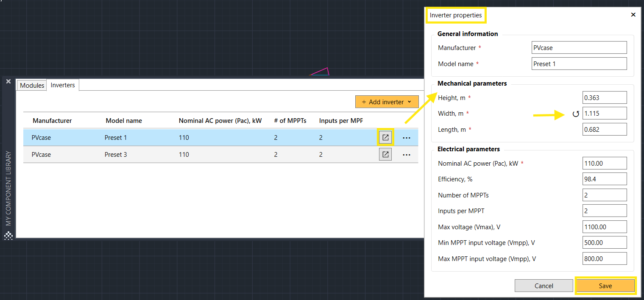Cancel the inverter properties dialog
The image size is (644, 300).
[544, 286]
